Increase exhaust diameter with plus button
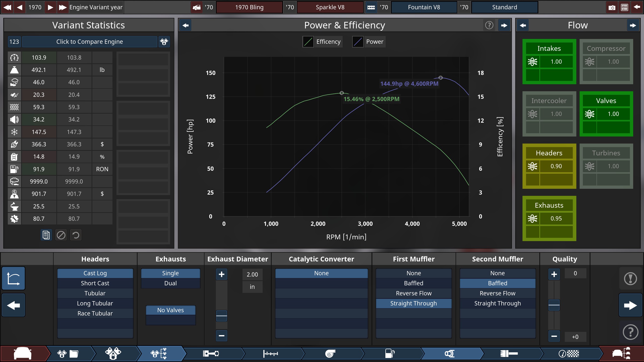 [x=221, y=274]
